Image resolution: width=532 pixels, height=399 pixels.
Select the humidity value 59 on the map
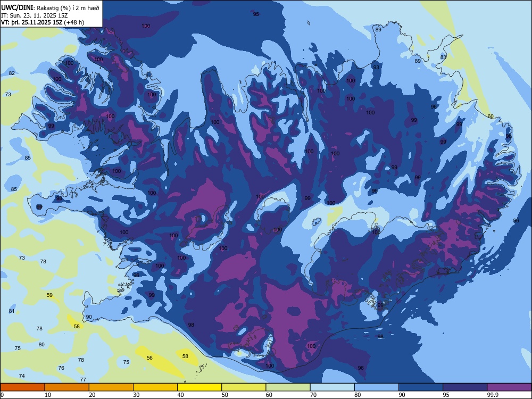point(49,295)
